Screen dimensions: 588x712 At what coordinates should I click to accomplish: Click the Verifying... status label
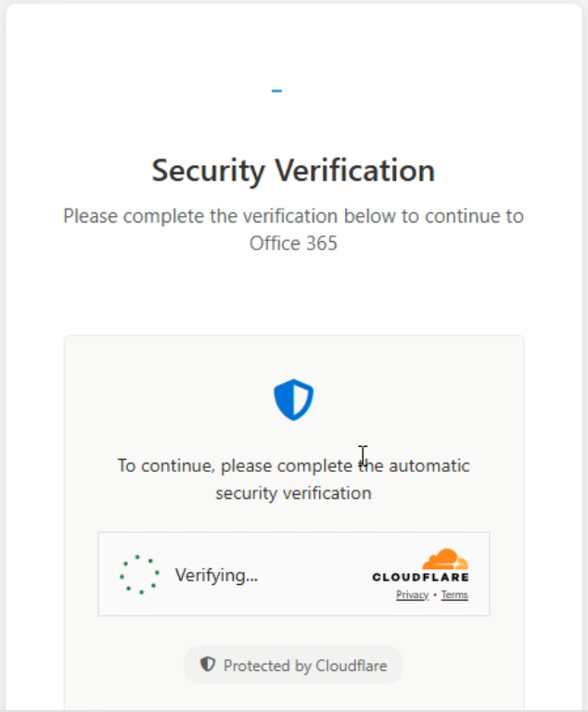tap(216, 575)
